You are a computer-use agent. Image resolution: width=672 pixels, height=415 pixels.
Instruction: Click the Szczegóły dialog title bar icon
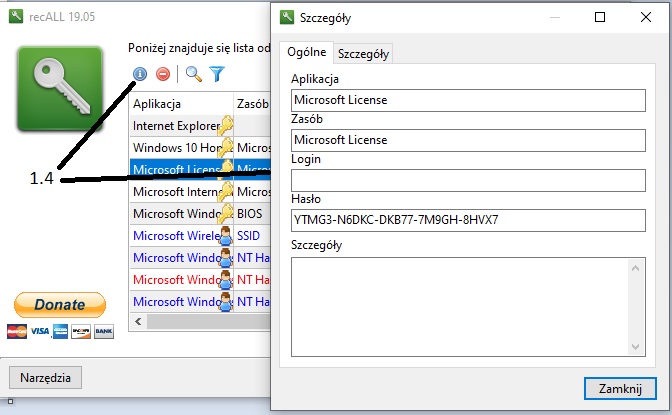click(x=287, y=17)
